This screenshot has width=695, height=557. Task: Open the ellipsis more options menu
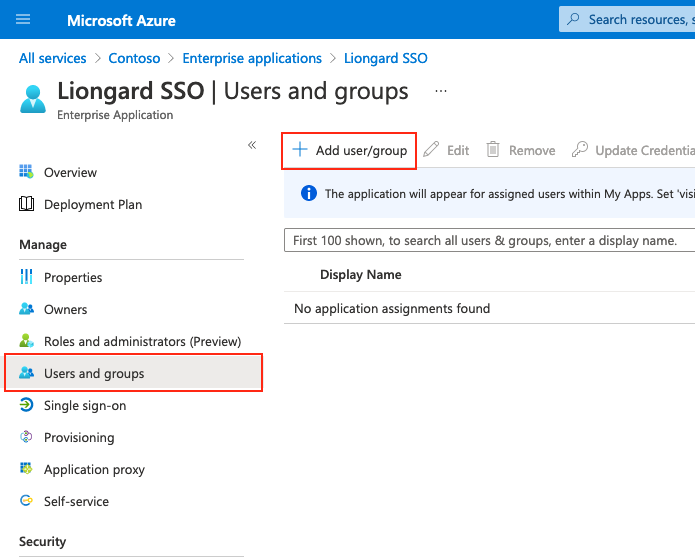click(441, 91)
